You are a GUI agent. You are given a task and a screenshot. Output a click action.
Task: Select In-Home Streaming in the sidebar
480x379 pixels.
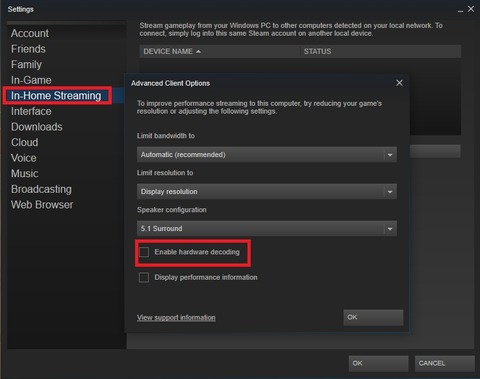point(56,96)
